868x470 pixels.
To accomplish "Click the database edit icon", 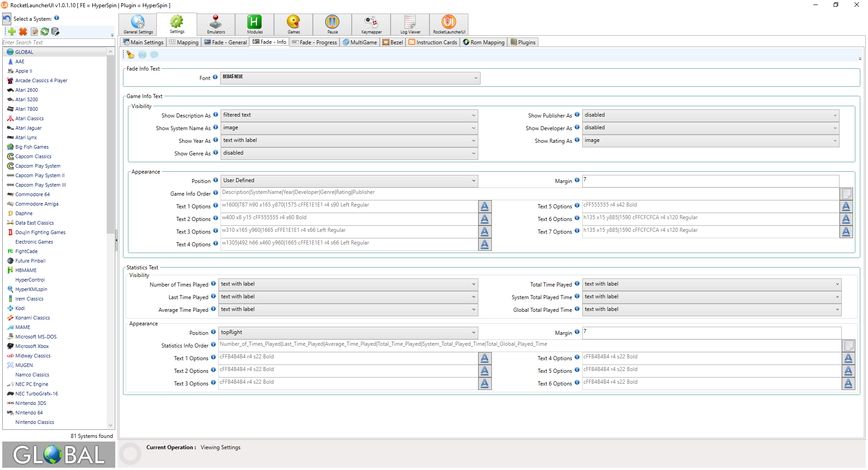I will pyautogui.click(x=56, y=32).
